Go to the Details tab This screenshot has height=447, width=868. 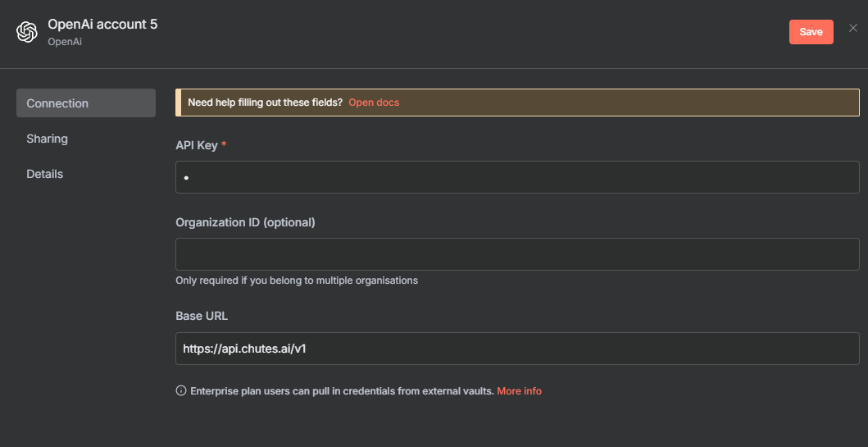[x=45, y=174]
